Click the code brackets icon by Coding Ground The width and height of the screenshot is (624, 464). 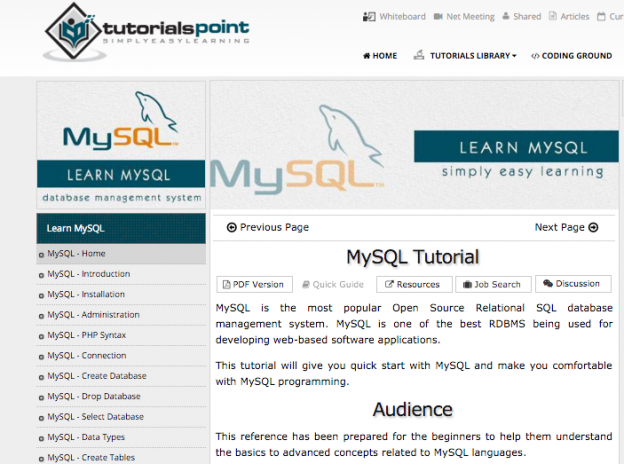tap(535, 56)
